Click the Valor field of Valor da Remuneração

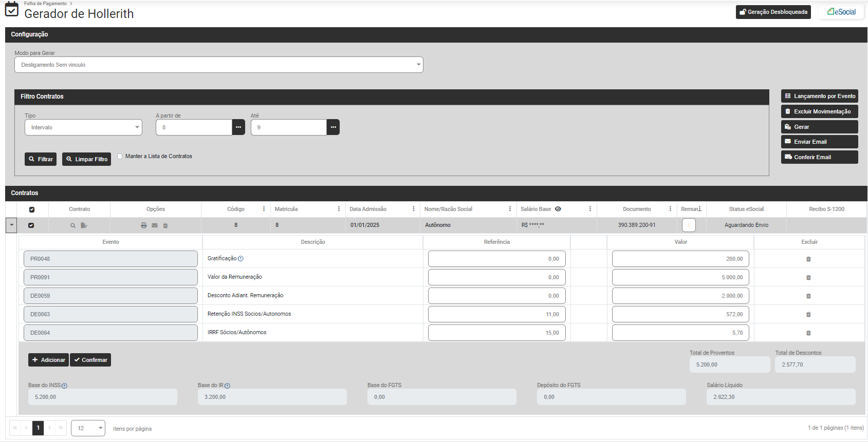[x=680, y=277]
